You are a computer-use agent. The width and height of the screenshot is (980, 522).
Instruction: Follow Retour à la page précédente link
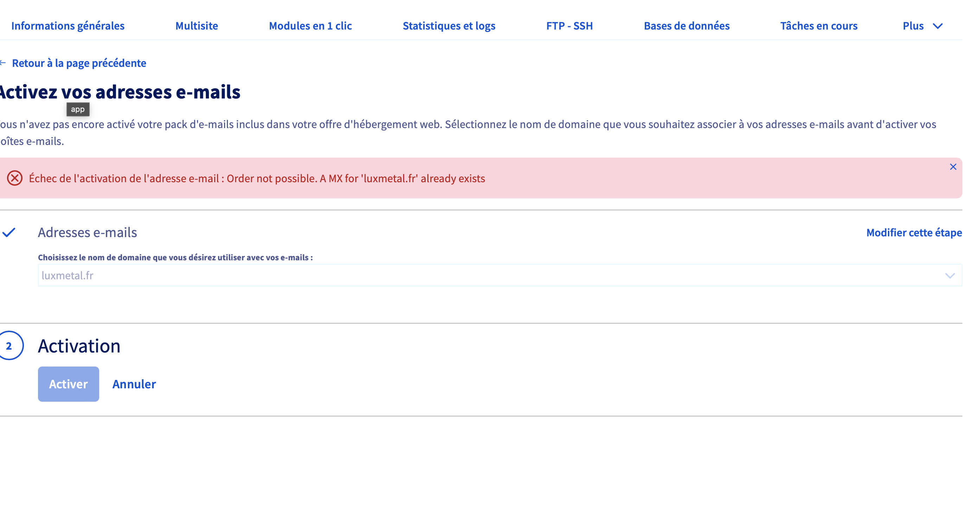pyautogui.click(x=79, y=63)
